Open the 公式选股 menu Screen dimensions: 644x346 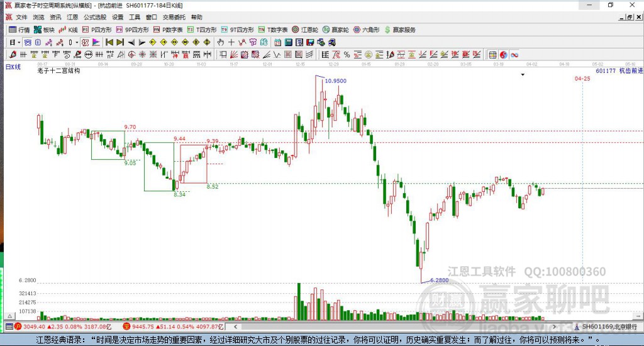(95, 17)
